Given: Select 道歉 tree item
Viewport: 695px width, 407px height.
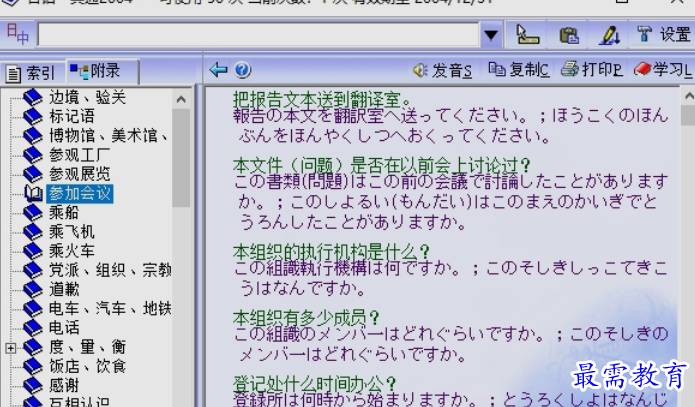Looking at the screenshot, I should (64, 289).
